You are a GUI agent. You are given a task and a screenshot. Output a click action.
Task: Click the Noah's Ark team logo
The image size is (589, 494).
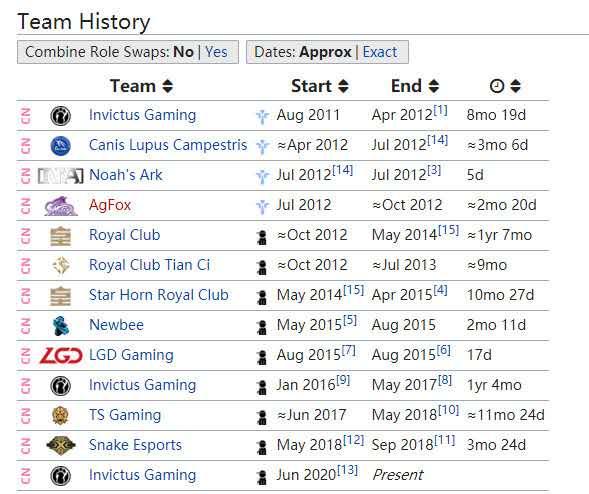coord(60,175)
